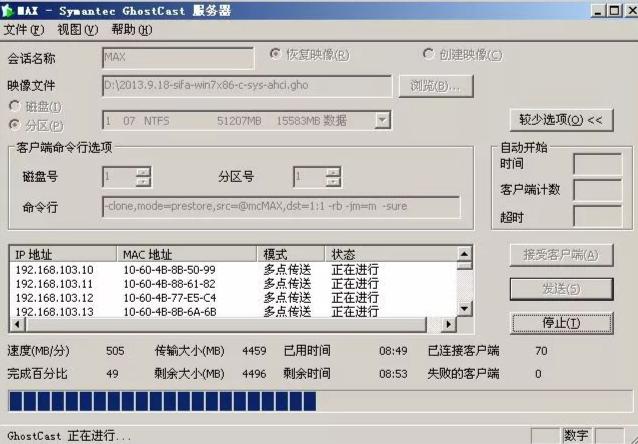Increase the 分区号 spinner value
The height and width of the screenshot is (444, 638).
tap(333, 172)
